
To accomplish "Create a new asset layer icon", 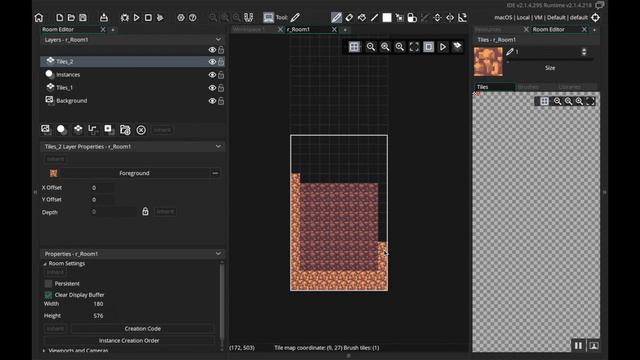I will 109,130.
